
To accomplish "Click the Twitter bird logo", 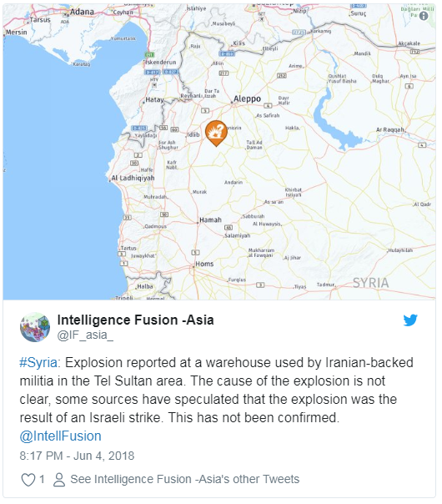I will tap(410, 320).
